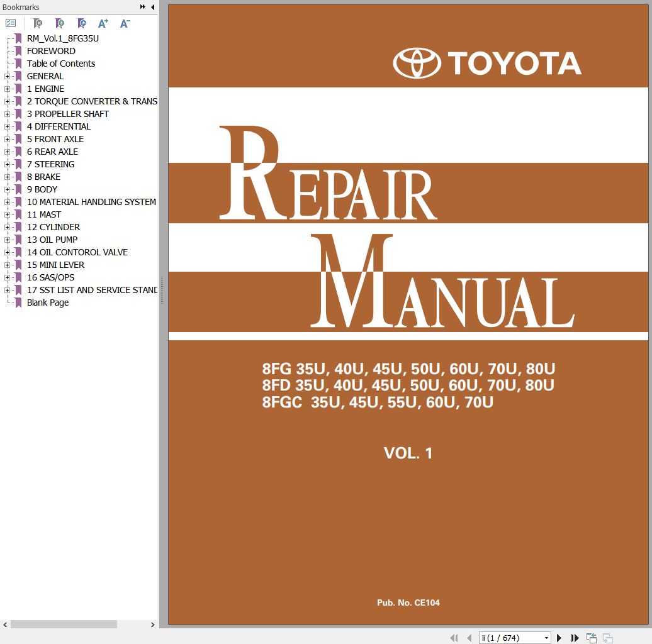Increase bookmark text size with A+ icon
Image resolution: width=652 pixels, height=644 pixels.
(x=103, y=23)
